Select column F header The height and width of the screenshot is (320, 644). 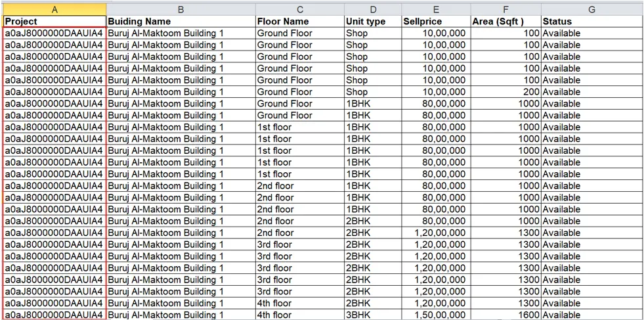click(x=505, y=9)
